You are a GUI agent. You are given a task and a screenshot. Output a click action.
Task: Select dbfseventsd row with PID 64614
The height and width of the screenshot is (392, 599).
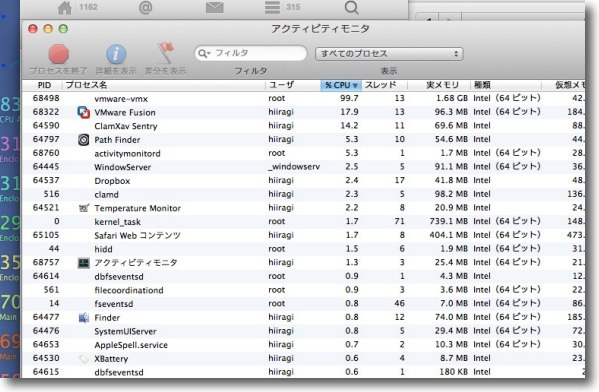pos(303,276)
